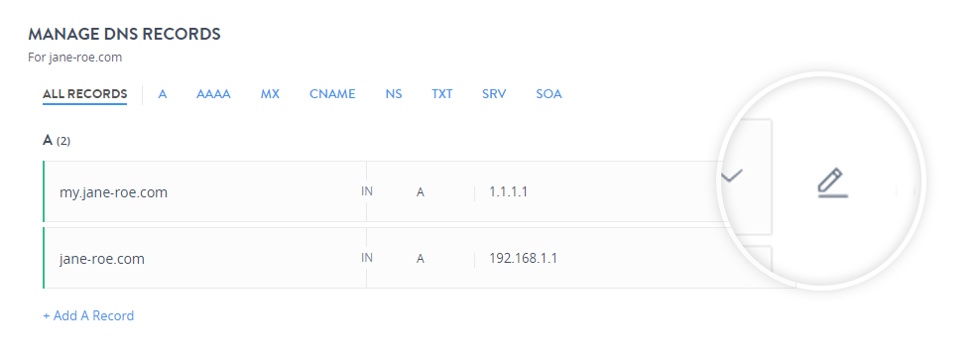Click the checkmark icon beside the pencil
Screen dimensions: 980x361
732,176
